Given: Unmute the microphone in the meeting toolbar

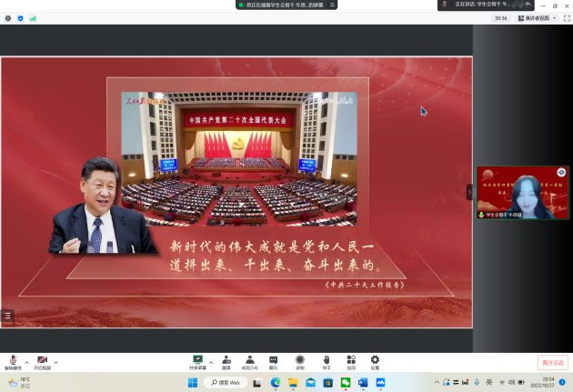Looking at the screenshot, I should 13,360.
